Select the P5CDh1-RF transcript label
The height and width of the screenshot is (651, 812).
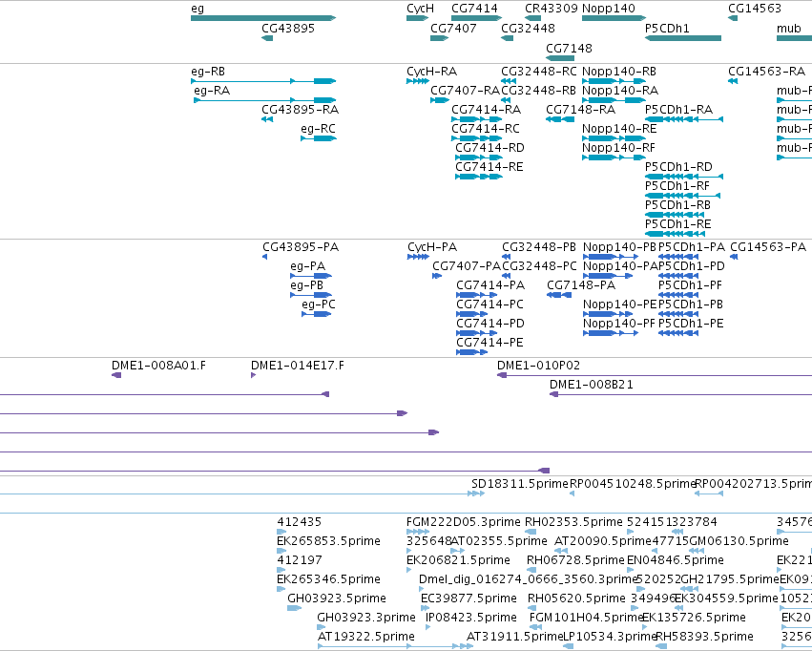677,186
